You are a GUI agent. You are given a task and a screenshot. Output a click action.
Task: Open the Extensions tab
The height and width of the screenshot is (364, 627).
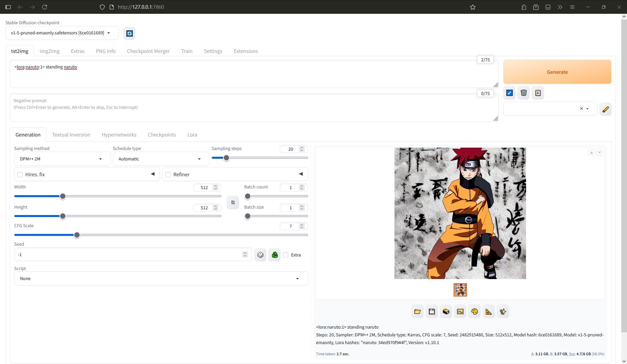246,51
